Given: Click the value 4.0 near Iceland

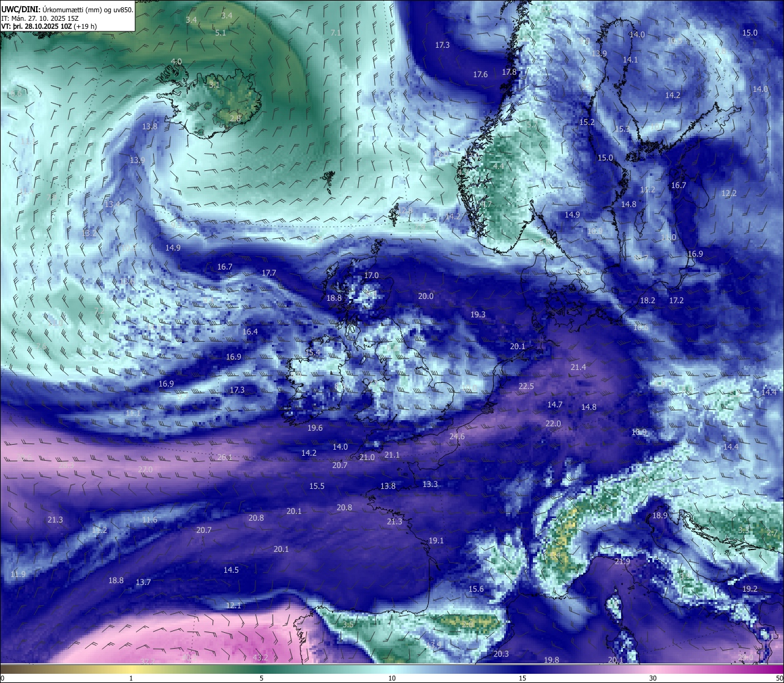Looking at the screenshot, I should tap(176, 61).
